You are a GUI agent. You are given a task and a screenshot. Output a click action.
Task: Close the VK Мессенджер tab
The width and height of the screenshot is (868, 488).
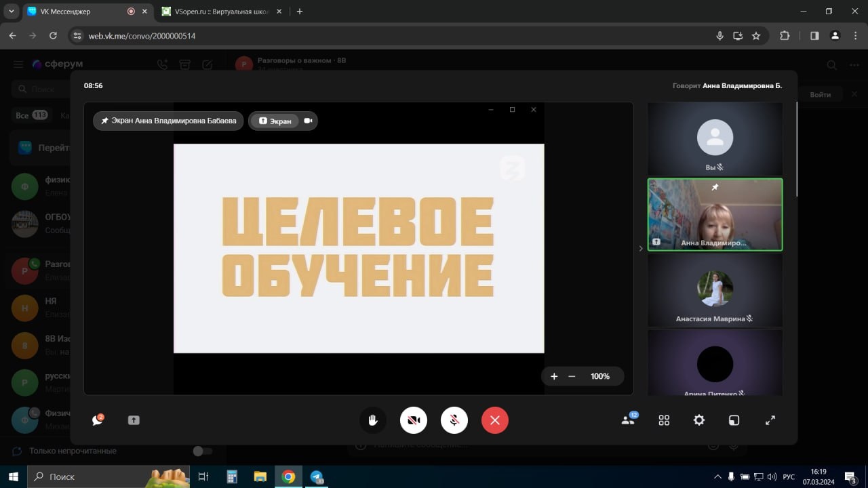(144, 12)
